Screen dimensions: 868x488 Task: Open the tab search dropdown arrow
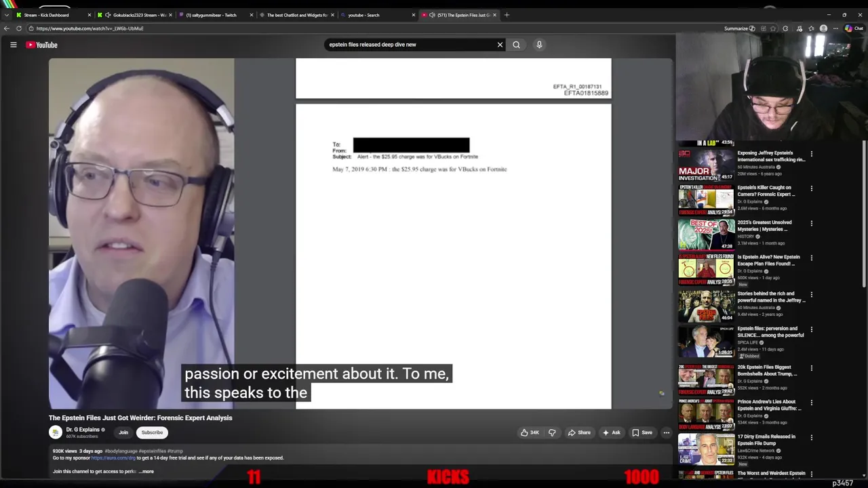point(6,15)
